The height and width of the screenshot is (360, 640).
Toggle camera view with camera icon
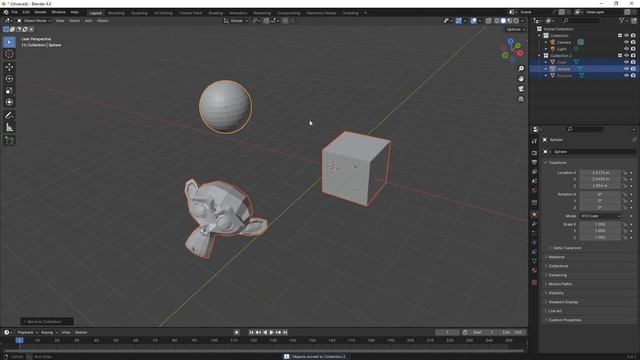521,89
